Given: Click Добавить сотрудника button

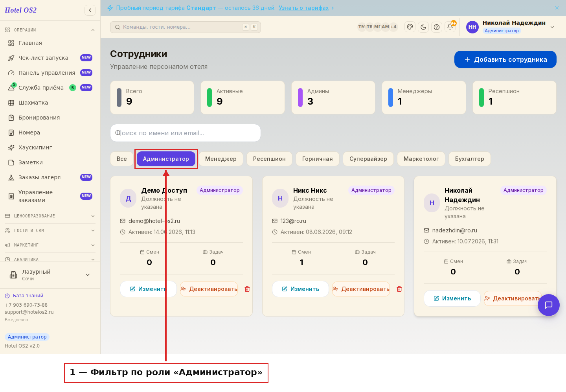Looking at the screenshot, I should 505,59.
